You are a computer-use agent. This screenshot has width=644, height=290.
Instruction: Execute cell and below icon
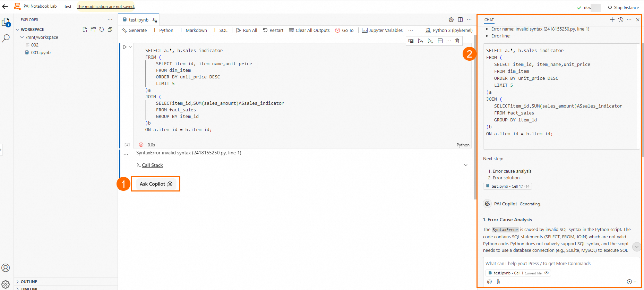click(x=430, y=41)
